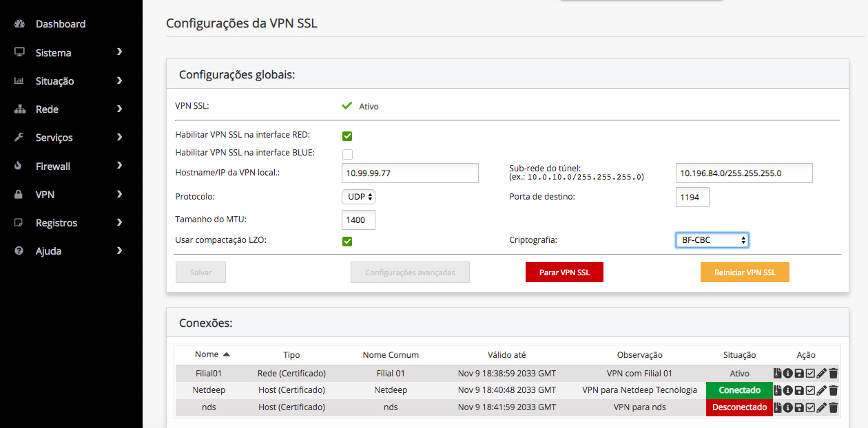The height and width of the screenshot is (428, 868).
Task: Click the Porta de destino input field
Action: [x=692, y=197]
